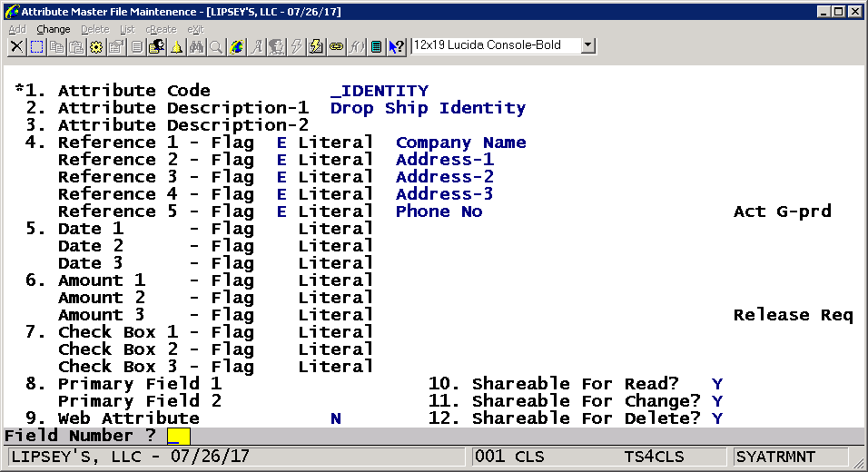Open search with the binoculars icon

point(196,46)
